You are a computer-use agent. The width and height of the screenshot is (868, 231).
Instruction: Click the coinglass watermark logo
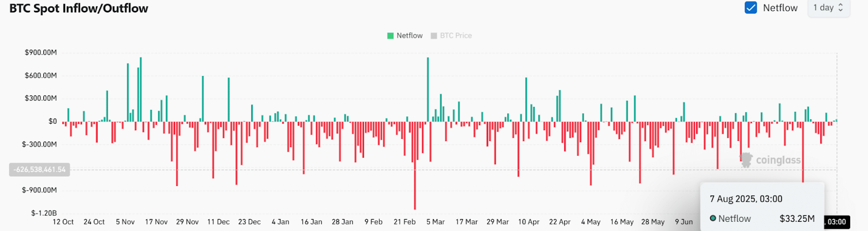tap(747, 160)
